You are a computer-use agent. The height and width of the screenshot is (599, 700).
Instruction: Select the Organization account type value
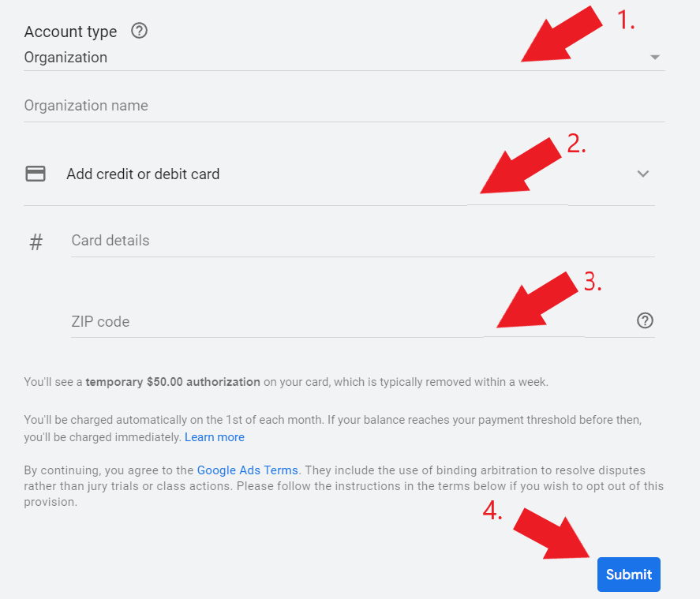[66, 58]
